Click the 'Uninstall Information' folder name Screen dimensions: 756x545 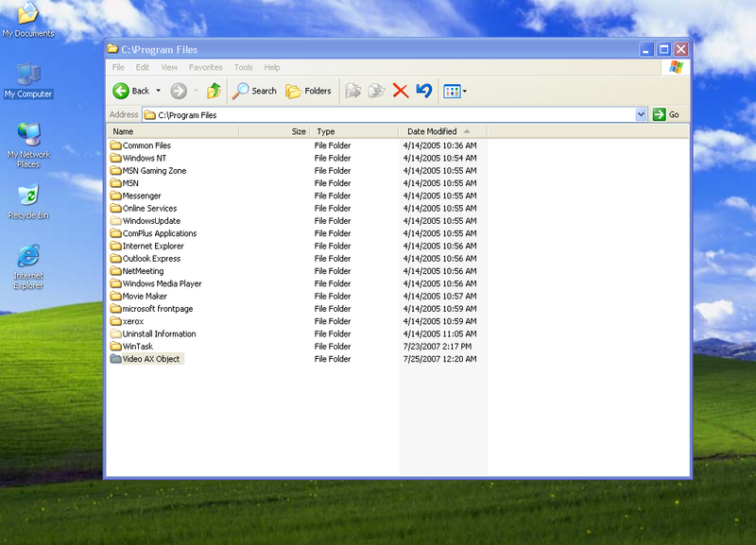tap(159, 334)
